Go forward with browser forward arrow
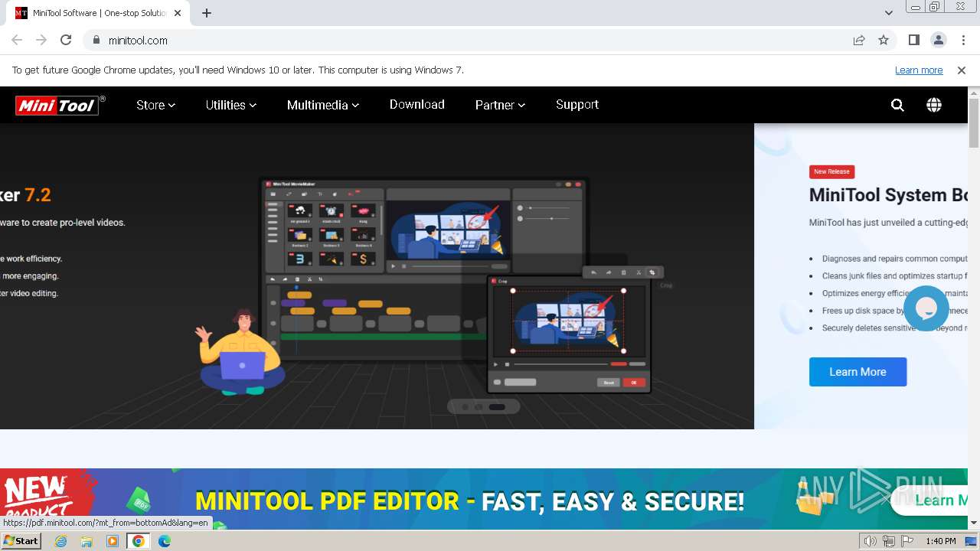 41,40
